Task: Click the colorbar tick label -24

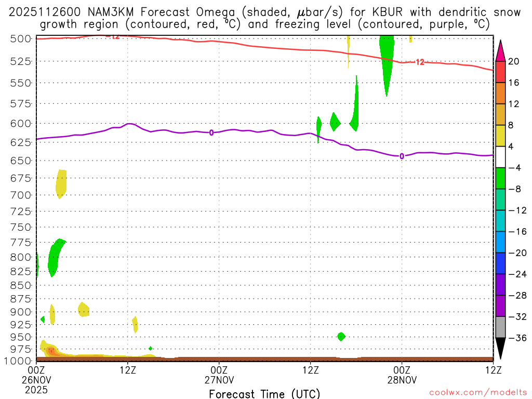Action: (x=517, y=274)
